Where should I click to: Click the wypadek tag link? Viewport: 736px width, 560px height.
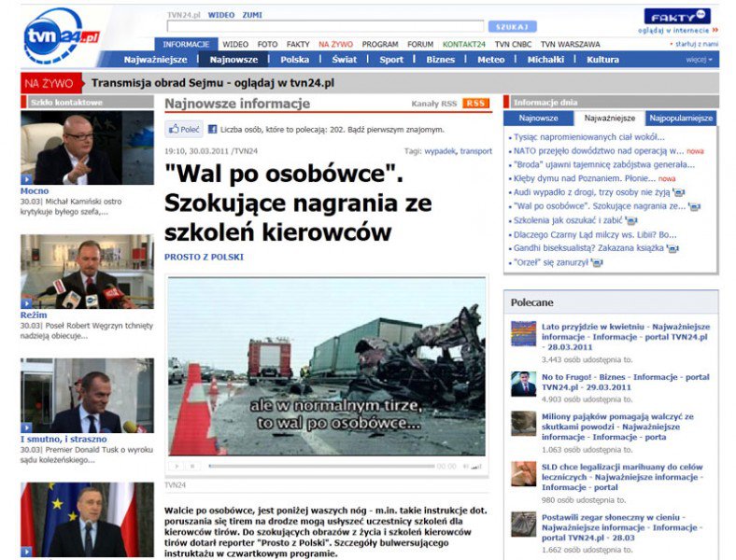click(440, 151)
